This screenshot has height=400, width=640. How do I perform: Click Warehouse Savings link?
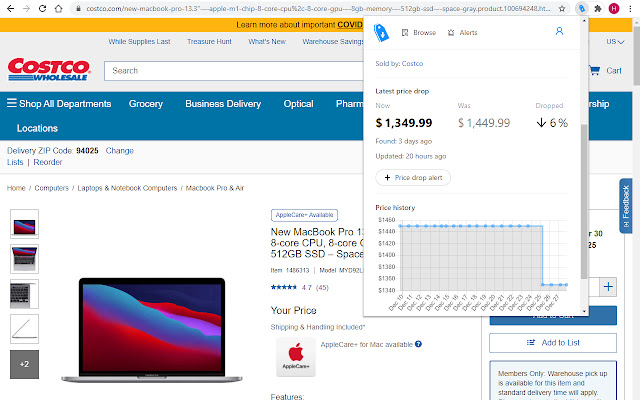click(333, 42)
